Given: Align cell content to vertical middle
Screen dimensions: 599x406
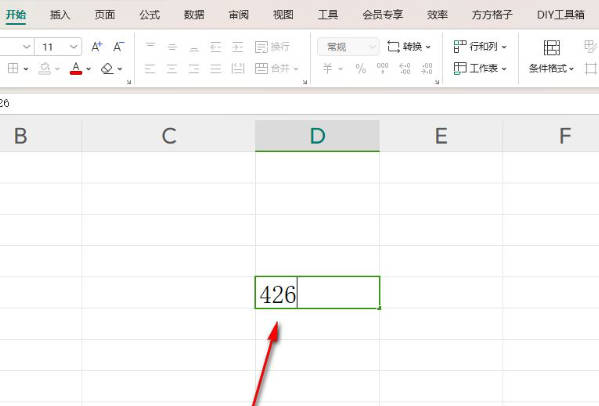Looking at the screenshot, I should point(172,47).
